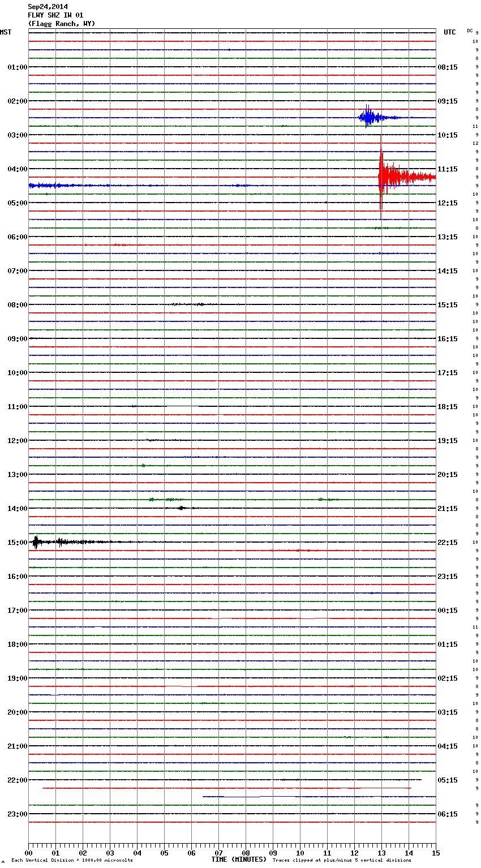
Task: Click the 08:15 UTC time label
Action: click(448, 67)
